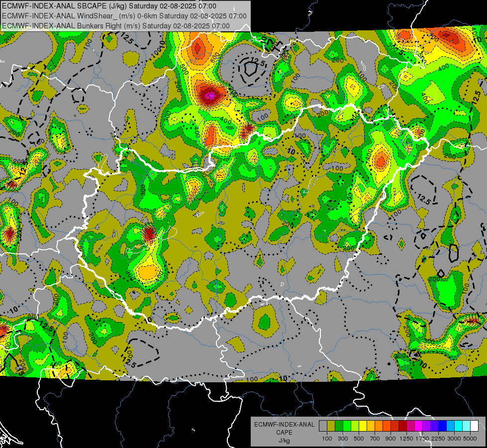Select the bright cyan legend swatch

pyautogui.click(x=459, y=426)
